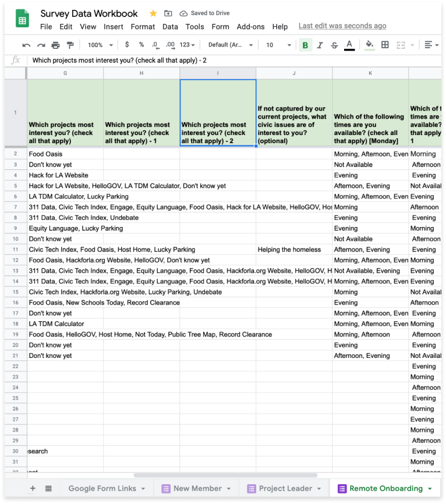Image resolution: width=446 pixels, height=504 pixels.
Task: Toggle Strikethrough formatting
Action: (334, 45)
